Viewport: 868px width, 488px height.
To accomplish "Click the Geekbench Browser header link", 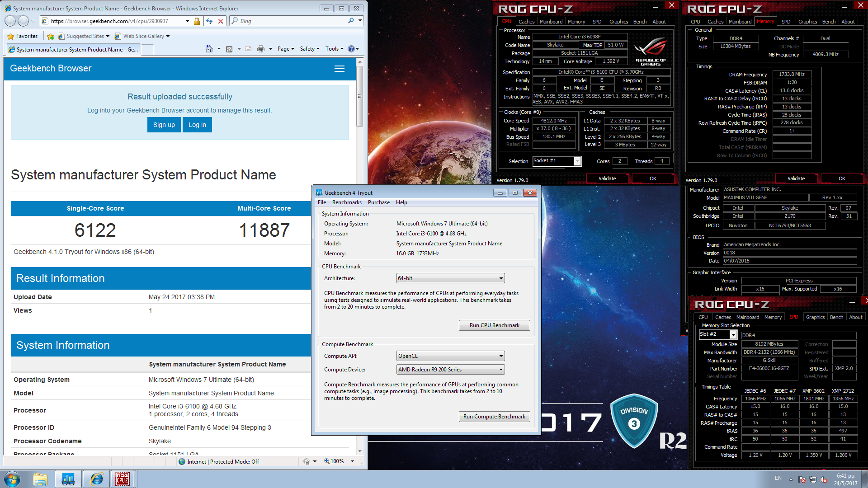I will click(51, 69).
